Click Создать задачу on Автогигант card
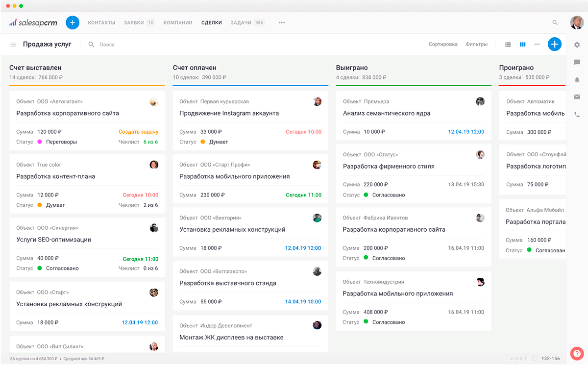 [x=138, y=132]
